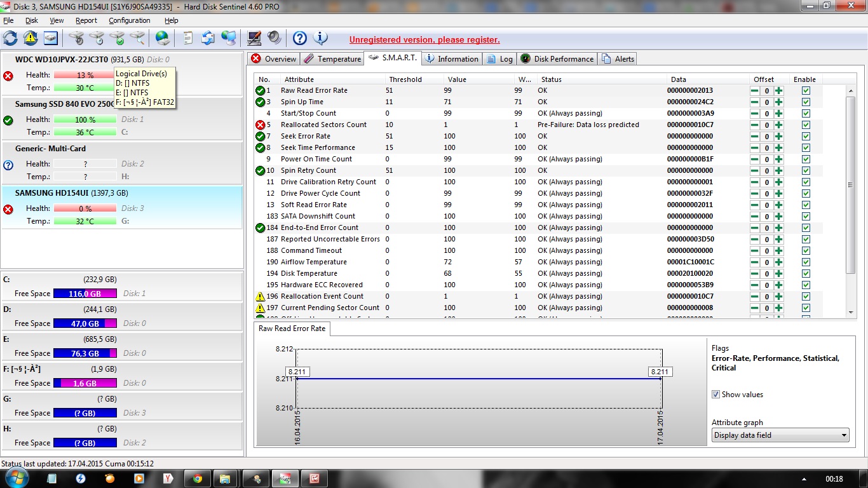Screen dimensions: 868x488
Task: Open the Report menu
Action: pyautogui.click(x=86, y=20)
